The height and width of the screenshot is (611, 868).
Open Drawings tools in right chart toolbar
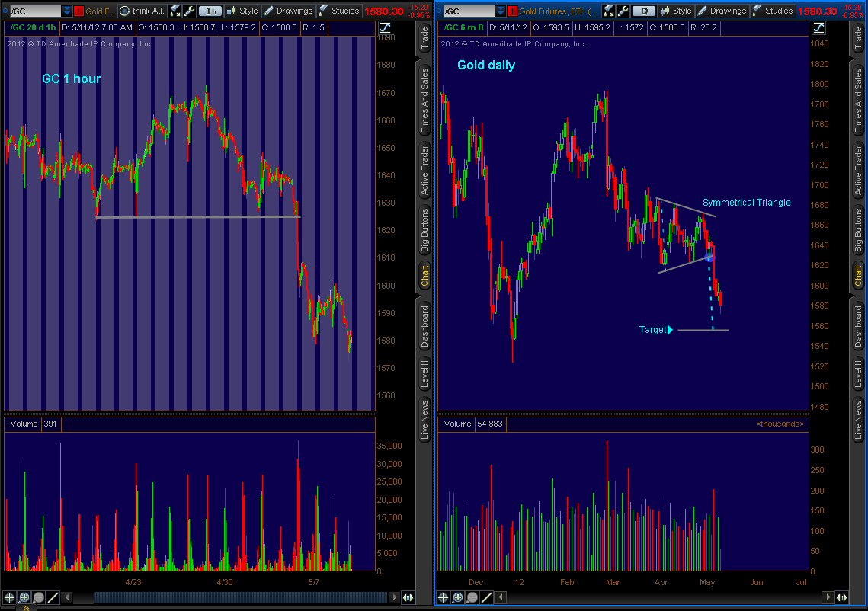tap(721, 11)
